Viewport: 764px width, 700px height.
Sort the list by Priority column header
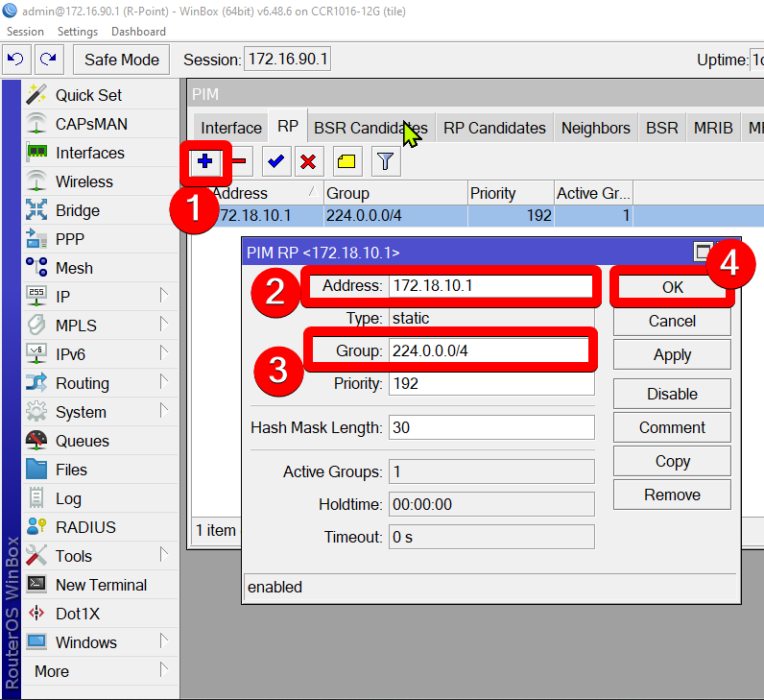point(509,193)
